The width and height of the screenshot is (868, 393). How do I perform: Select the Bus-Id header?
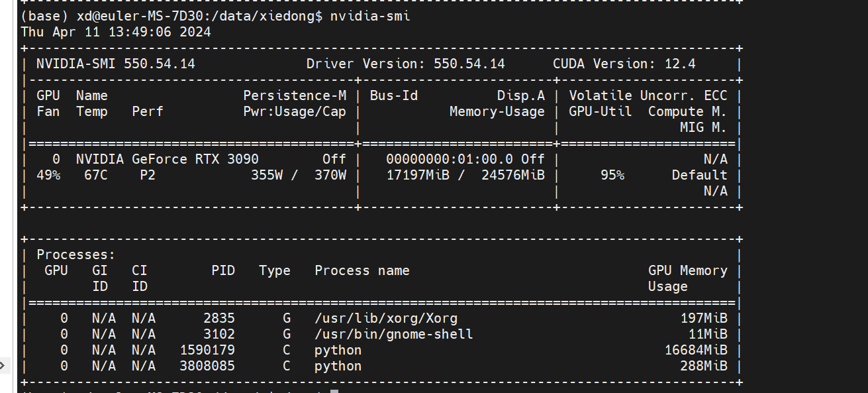[x=394, y=95]
